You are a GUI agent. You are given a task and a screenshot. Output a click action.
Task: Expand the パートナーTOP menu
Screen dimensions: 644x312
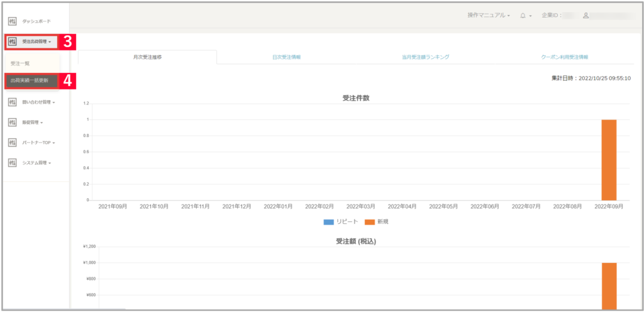[38, 142]
